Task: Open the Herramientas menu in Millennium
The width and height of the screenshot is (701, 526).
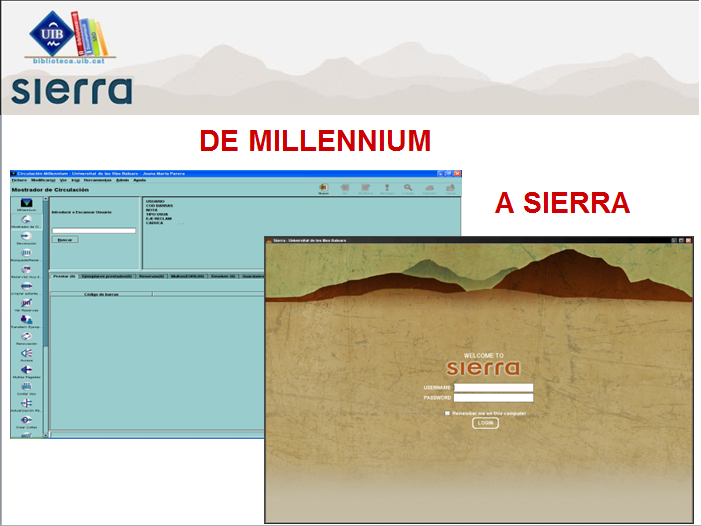Action: [97, 180]
